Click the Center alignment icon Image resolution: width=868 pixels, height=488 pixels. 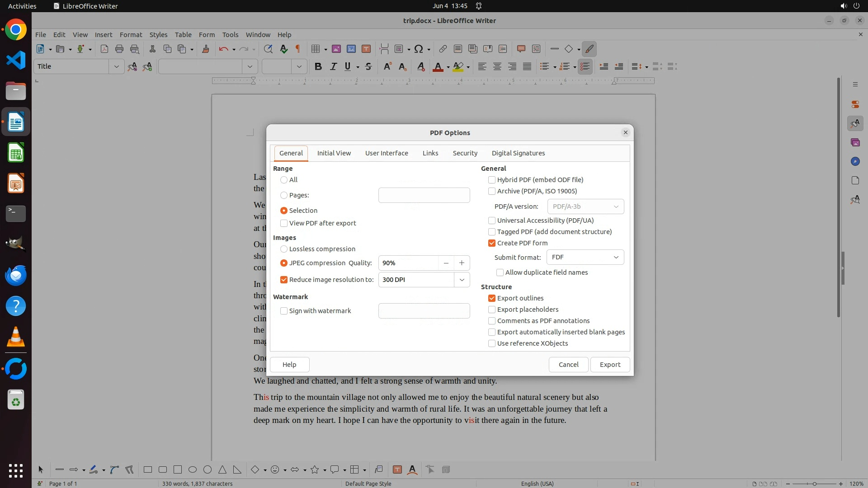[x=497, y=66]
